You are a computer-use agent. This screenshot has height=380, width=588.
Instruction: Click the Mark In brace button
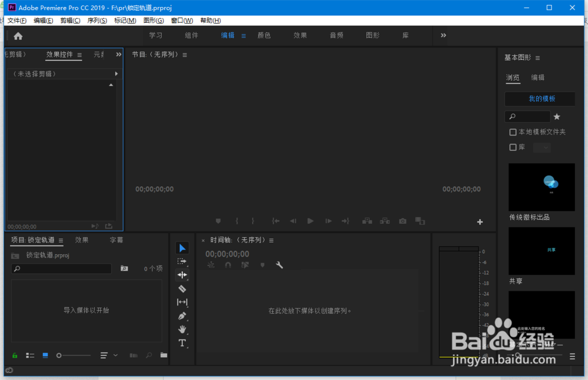236,221
